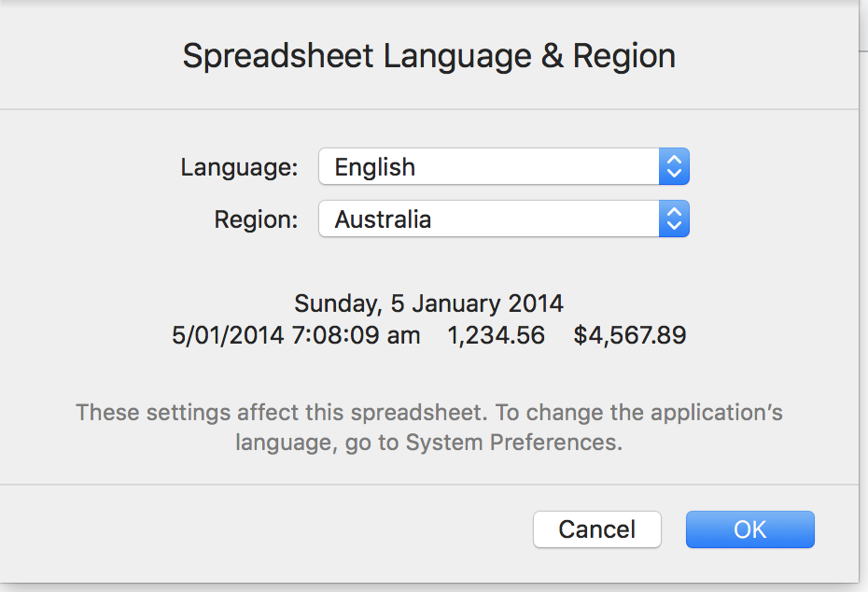868x592 pixels.
Task: Select the sample date Sunday, 5 January 2014
Action: click(428, 303)
